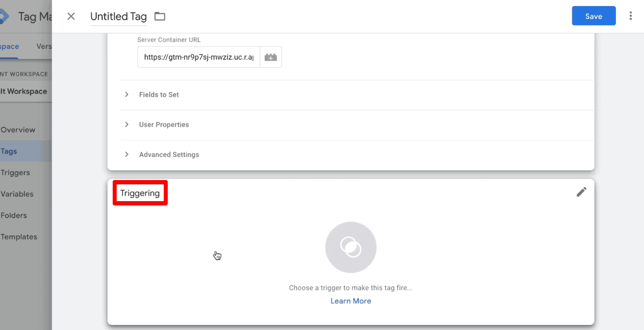Switch to the Versions tab
The image size is (644, 330).
click(x=44, y=46)
